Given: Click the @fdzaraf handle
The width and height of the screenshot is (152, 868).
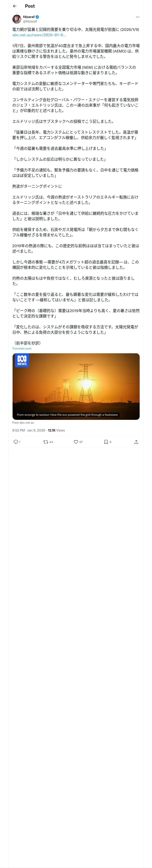Looking at the screenshot, I should [x=30, y=21].
